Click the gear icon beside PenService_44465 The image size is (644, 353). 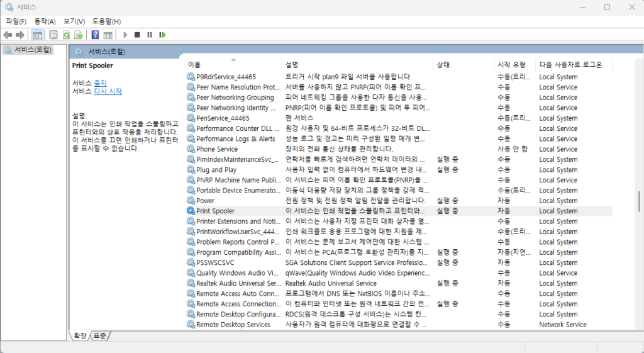pos(191,118)
